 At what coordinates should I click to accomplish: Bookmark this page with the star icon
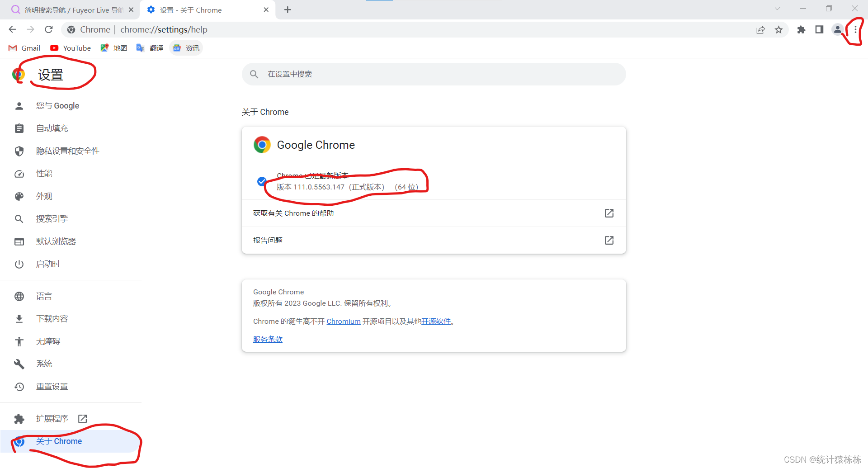point(778,30)
